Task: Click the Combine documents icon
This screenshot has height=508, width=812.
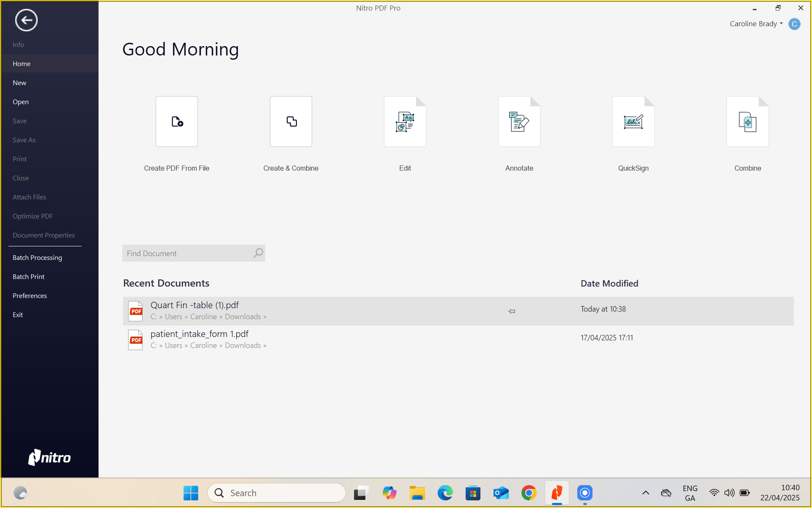Action: [x=747, y=121]
